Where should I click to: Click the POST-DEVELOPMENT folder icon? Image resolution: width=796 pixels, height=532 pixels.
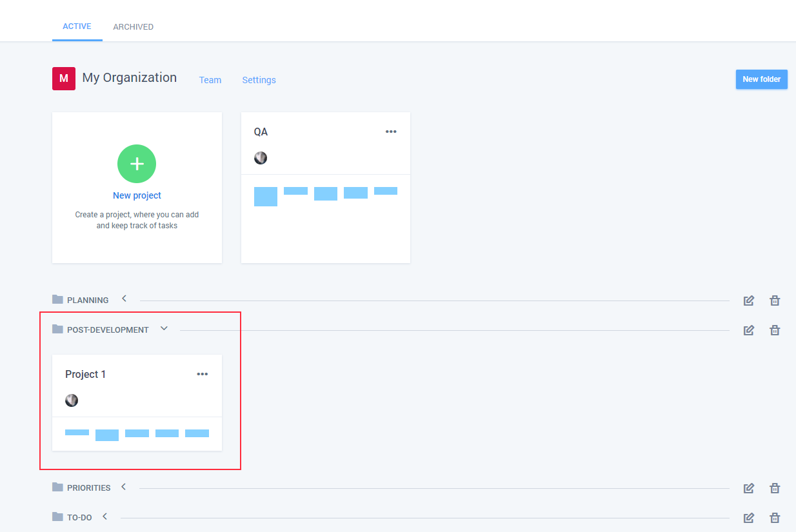point(58,329)
